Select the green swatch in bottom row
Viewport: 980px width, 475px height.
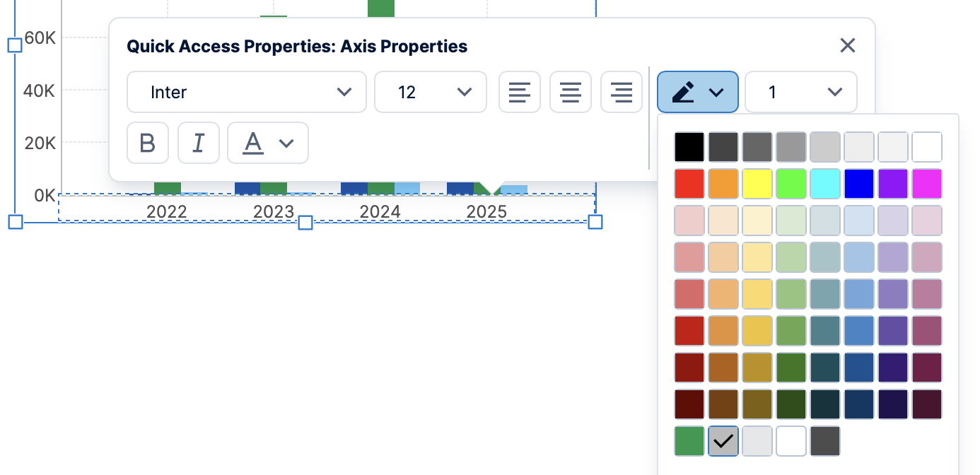[689, 440]
